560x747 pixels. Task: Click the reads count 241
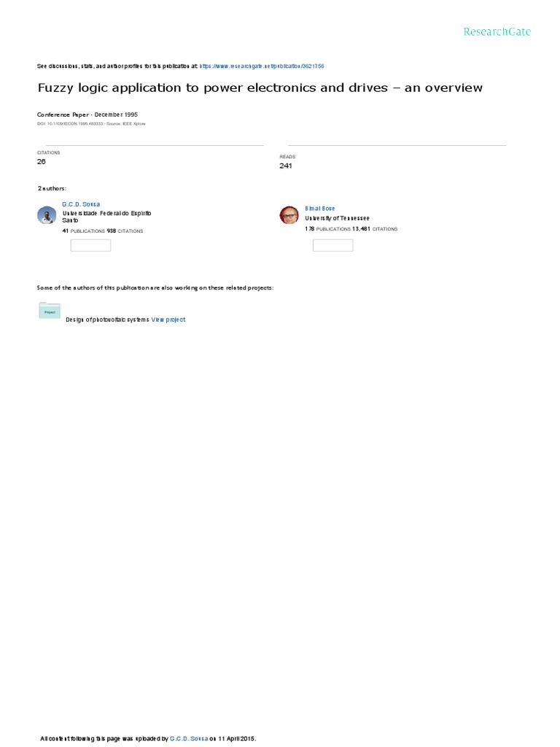click(x=286, y=166)
